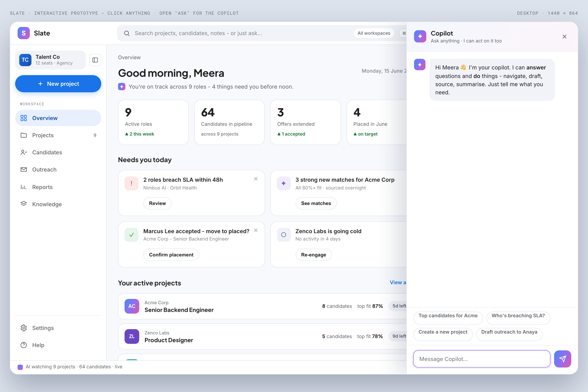Image resolution: width=588 pixels, height=392 pixels.
Task: Click the Copilot avatar beside greeting message
Action: pyautogui.click(x=420, y=65)
